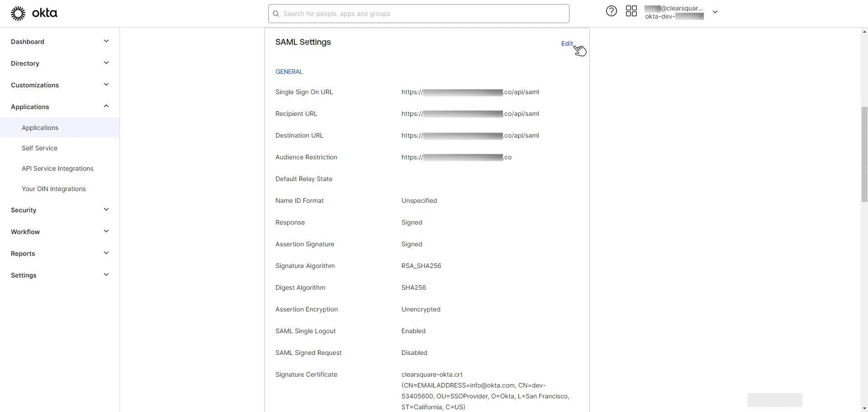Click the Okta logo
The image size is (868, 412).
click(x=34, y=14)
